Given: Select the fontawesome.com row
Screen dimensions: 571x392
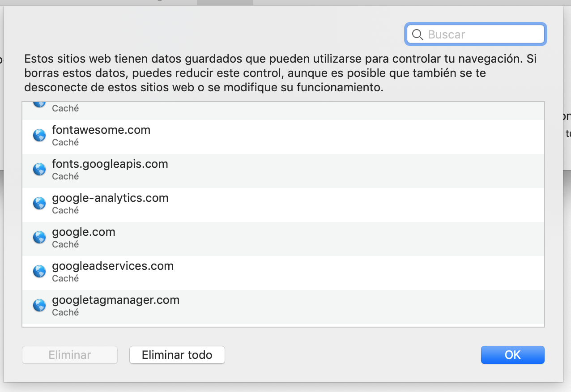Looking at the screenshot, I should pos(283,137).
